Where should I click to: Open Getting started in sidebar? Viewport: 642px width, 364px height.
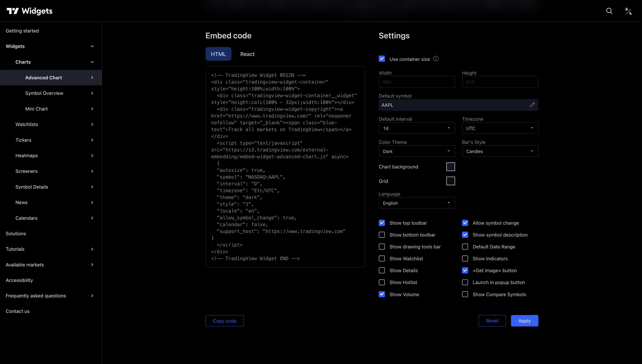[22, 31]
